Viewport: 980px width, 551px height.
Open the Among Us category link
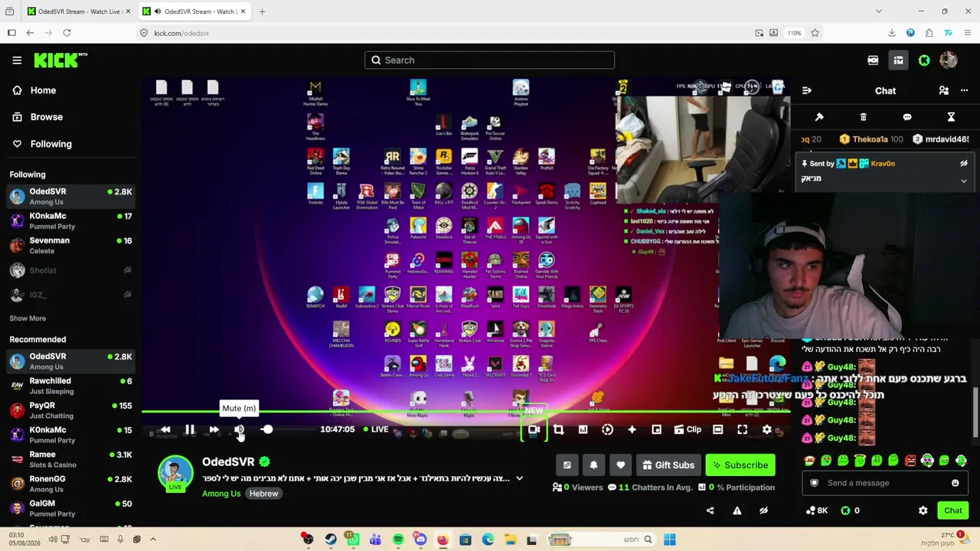click(221, 494)
